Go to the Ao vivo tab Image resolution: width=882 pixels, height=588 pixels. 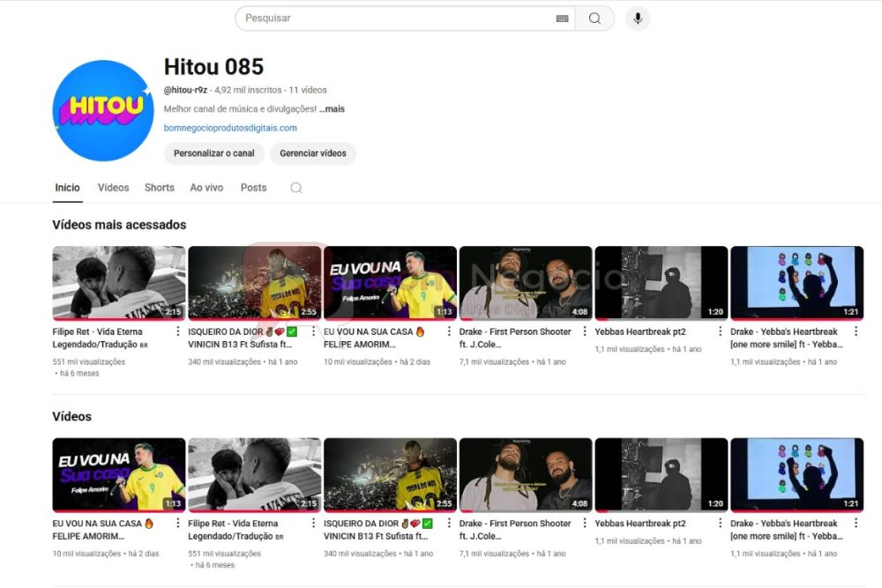point(206,188)
